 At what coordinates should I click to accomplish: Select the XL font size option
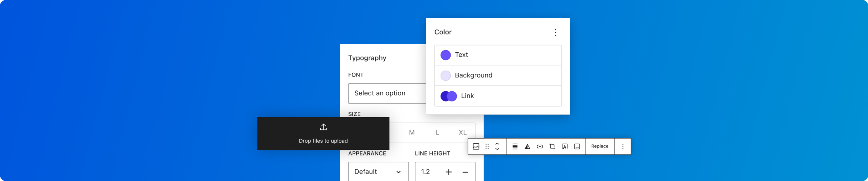click(x=462, y=132)
